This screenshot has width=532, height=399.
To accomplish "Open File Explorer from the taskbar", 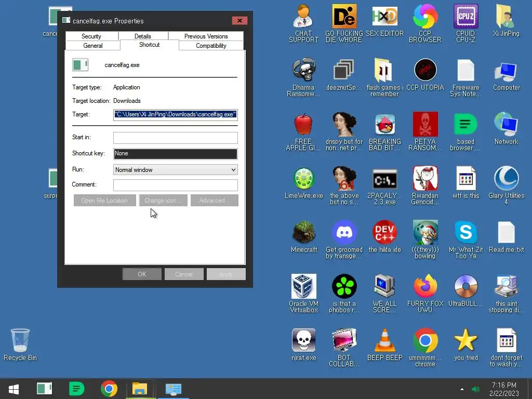I will (139, 389).
